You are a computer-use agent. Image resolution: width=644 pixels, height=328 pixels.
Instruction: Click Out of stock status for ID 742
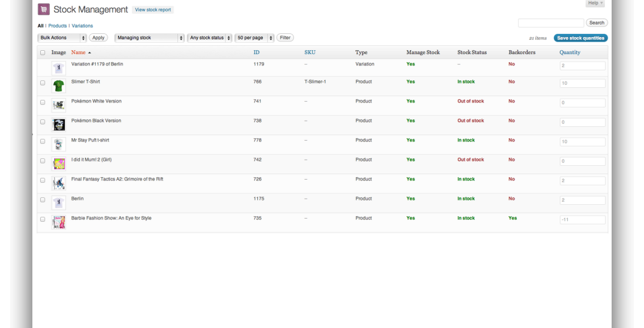pyautogui.click(x=470, y=160)
